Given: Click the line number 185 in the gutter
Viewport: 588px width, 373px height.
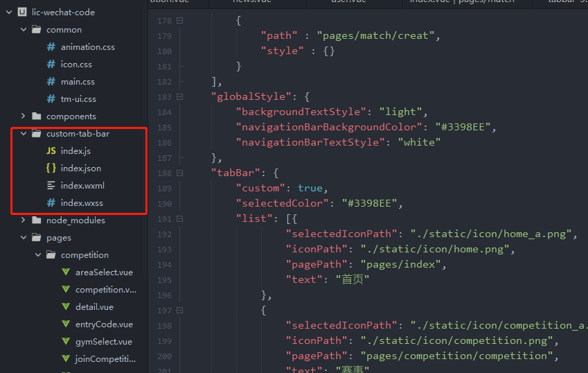Looking at the screenshot, I should pyautogui.click(x=164, y=127).
